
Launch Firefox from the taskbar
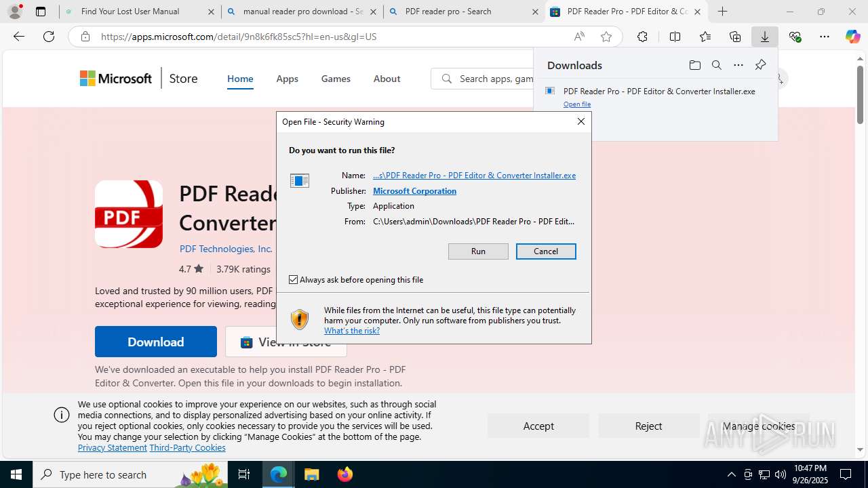pos(344,474)
